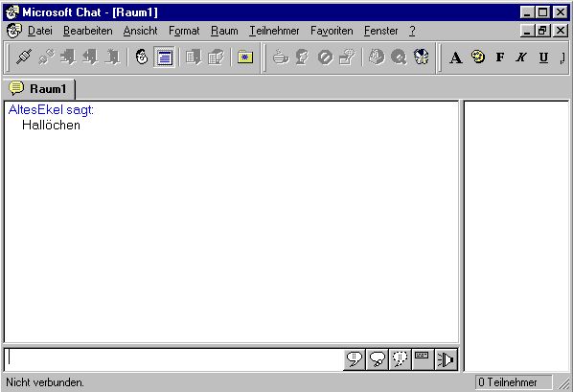Image resolution: width=573 pixels, height=392 pixels.
Task: Open the Raum menu
Action: pos(224,31)
